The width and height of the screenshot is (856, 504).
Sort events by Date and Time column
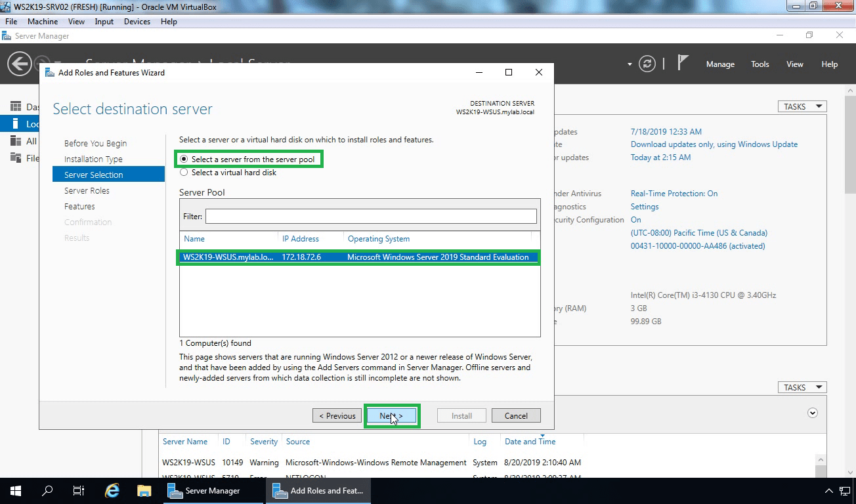tap(530, 442)
